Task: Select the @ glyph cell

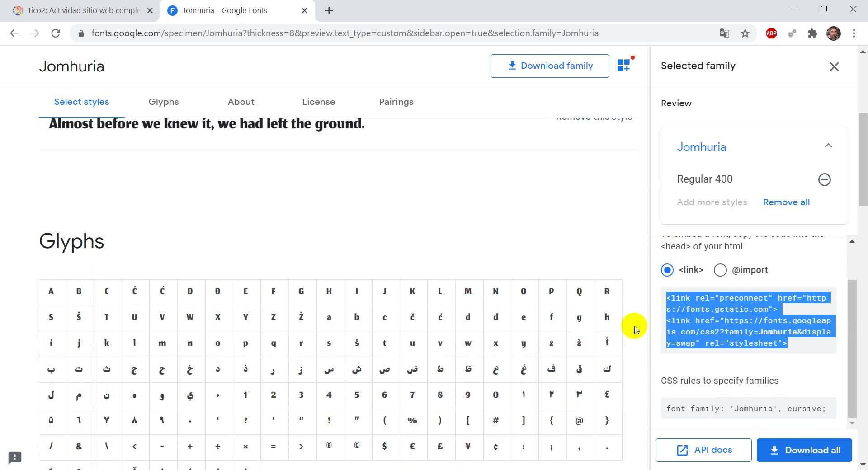Action: pos(579,421)
